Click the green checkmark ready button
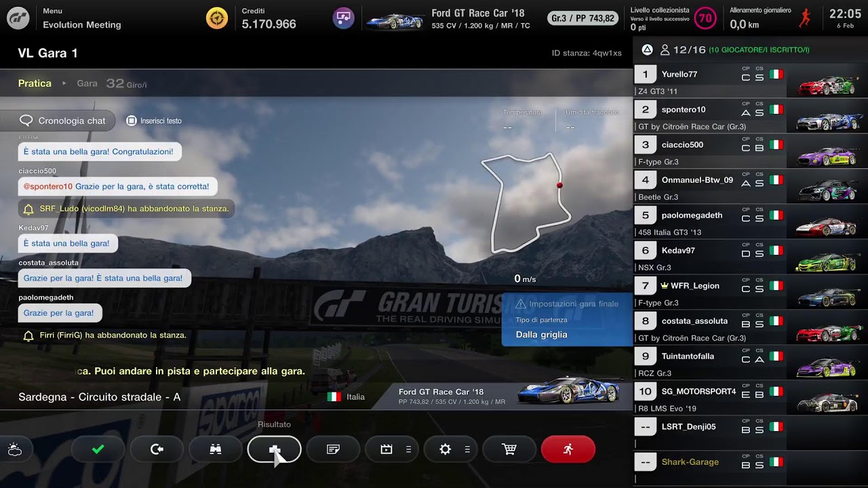 (x=98, y=449)
